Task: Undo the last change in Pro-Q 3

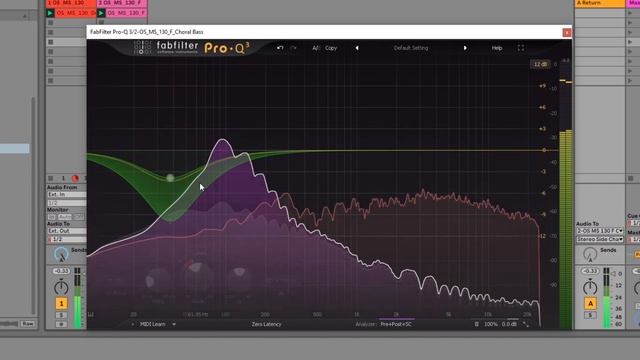Action: click(280, 48)
